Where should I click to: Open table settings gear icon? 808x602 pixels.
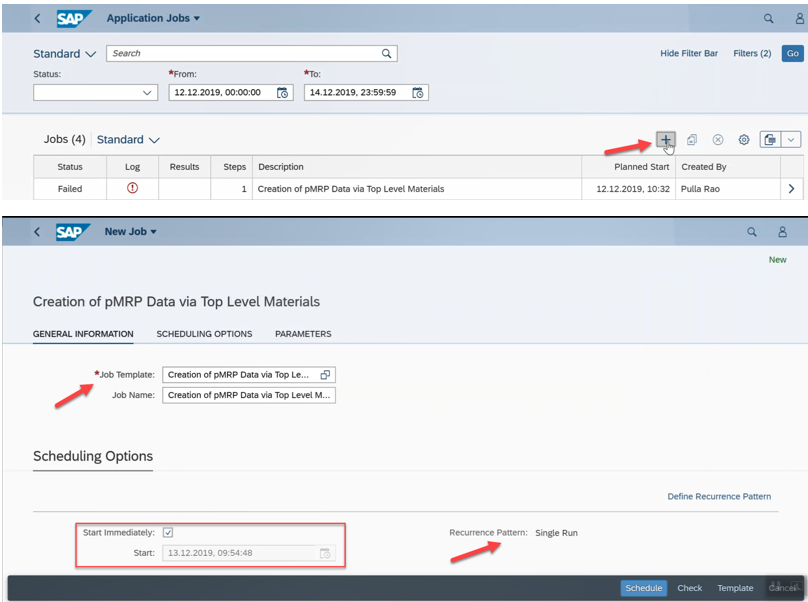point(744,140)
